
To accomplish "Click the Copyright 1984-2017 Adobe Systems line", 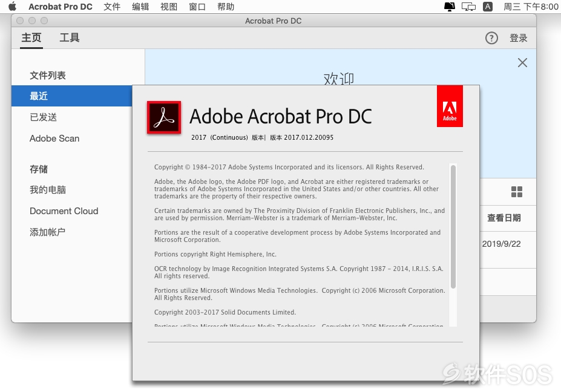I will pyautogui.click(x=289, y=167).
